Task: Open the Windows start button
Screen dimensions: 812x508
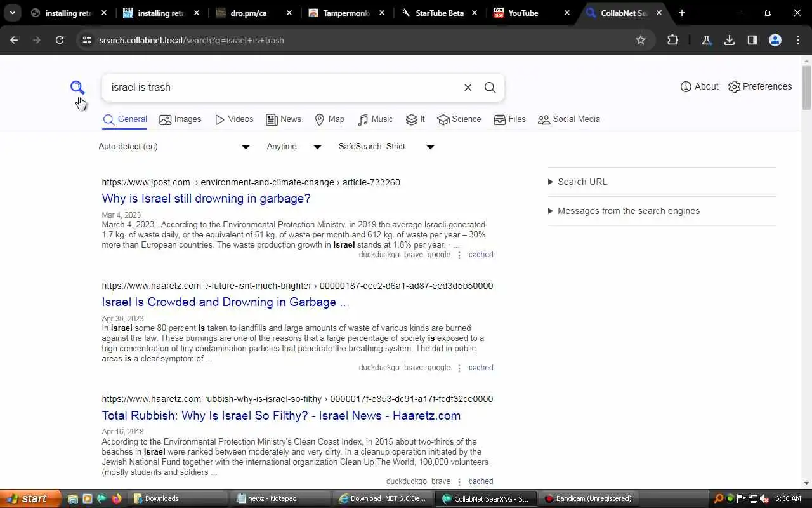Action: [x=30, y=498]
